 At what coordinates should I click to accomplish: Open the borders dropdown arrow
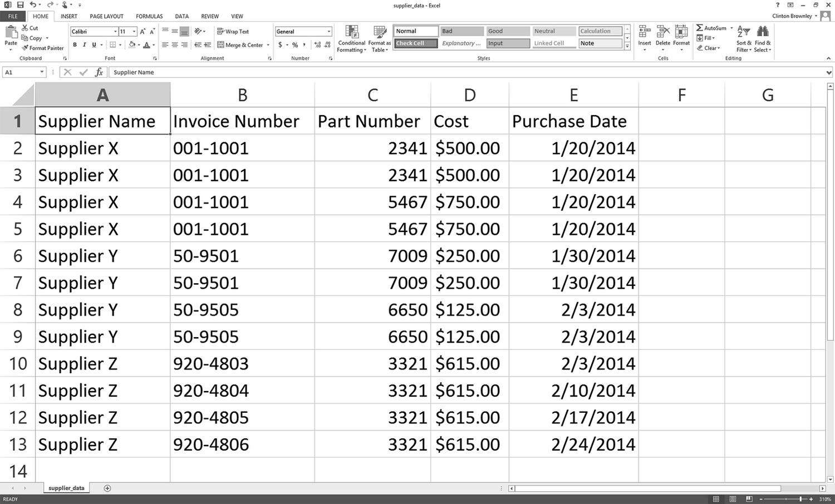pyautogui.click(x=120, y=45)
